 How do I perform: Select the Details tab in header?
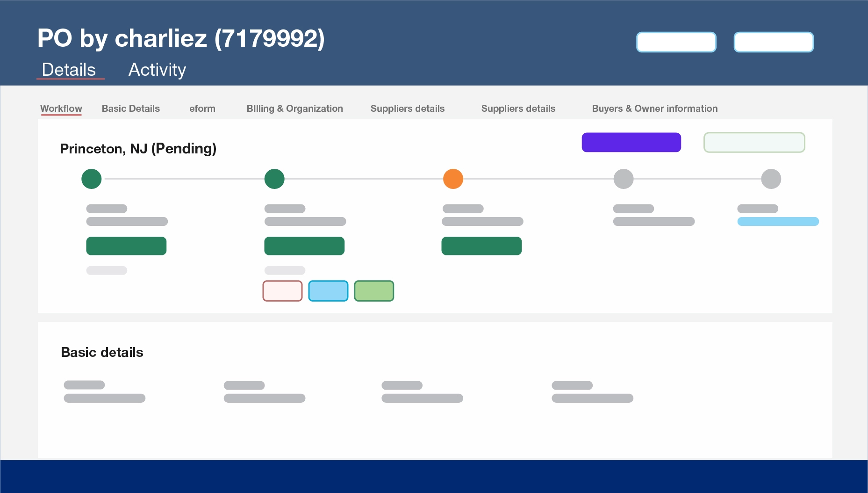(x=69, y=70)
